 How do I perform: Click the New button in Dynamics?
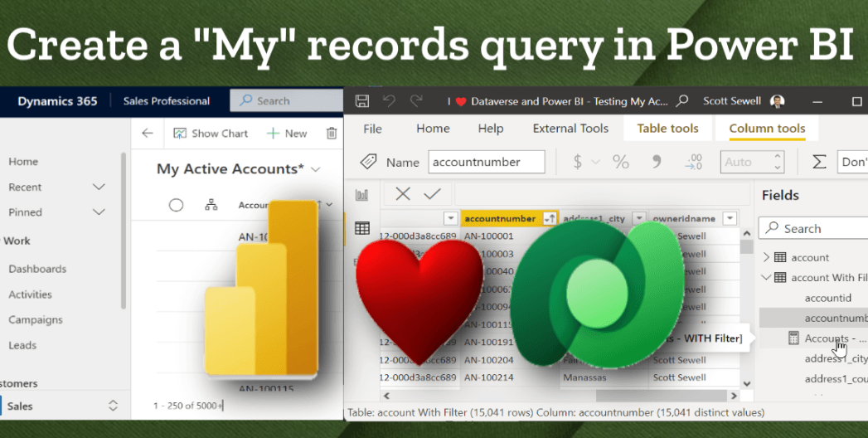287,134
